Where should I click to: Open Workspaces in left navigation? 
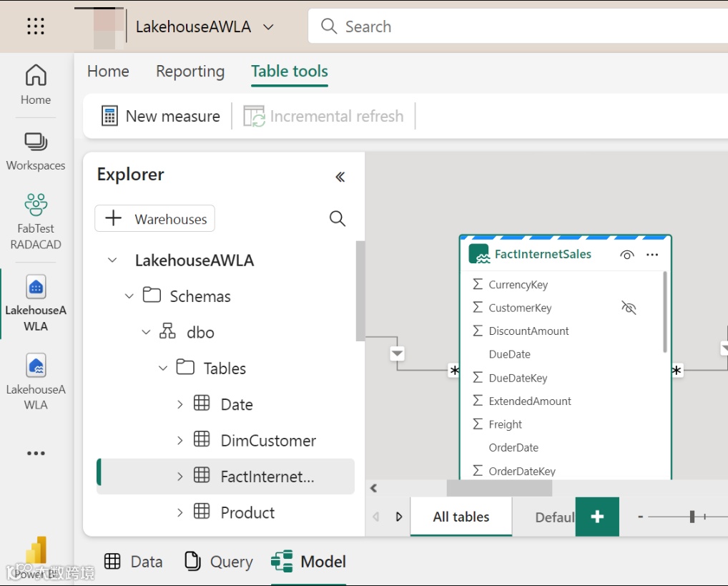pyautogui.click(x=36, y=152)
